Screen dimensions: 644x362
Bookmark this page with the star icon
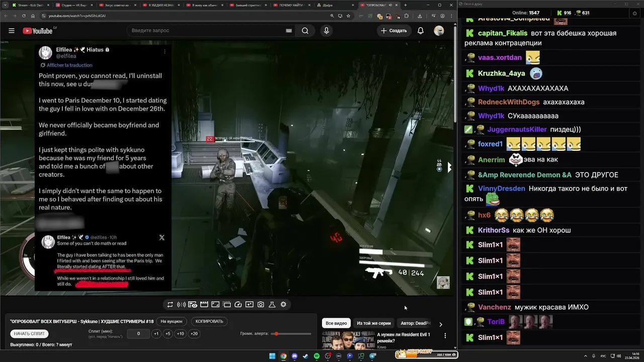(348, 16)
